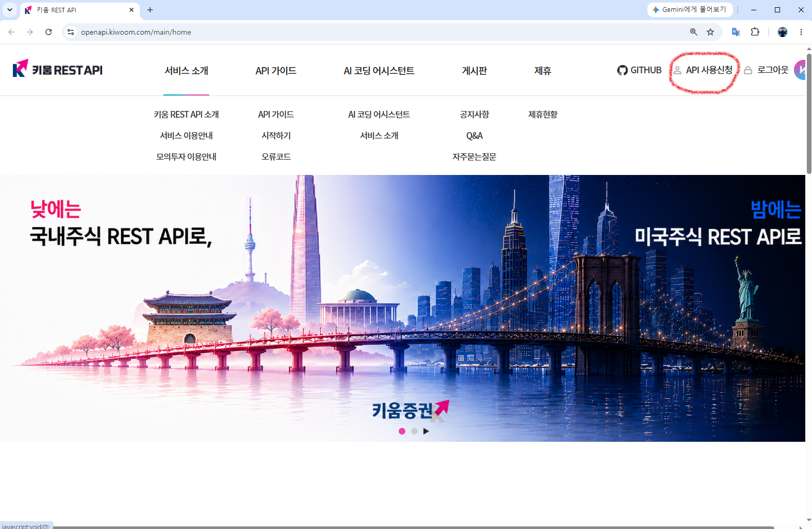Image resolution: width=812 pixels, height=529 pixels.
Task: Open the AI 코딩 어시스턴트 top menu
Action: tap(379, 71)
